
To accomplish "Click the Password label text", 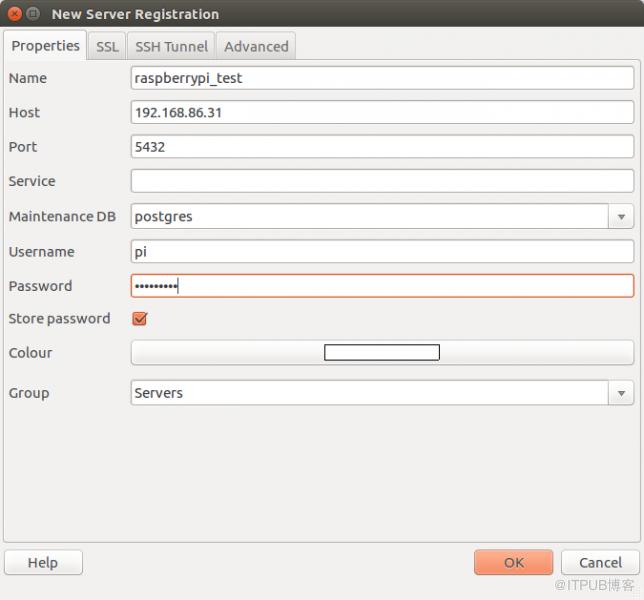I will click(40, 286).
